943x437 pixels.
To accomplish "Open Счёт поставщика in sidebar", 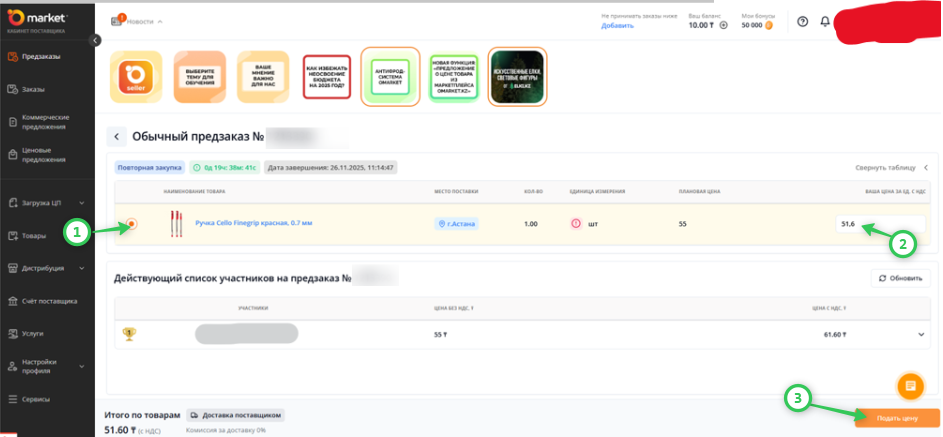I will [48, 301].
